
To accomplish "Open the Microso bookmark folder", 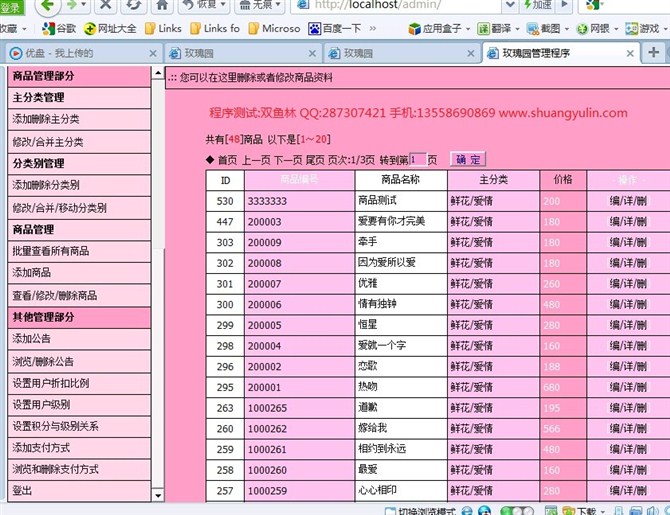I will pyautogui.click(x=274, y=29).
